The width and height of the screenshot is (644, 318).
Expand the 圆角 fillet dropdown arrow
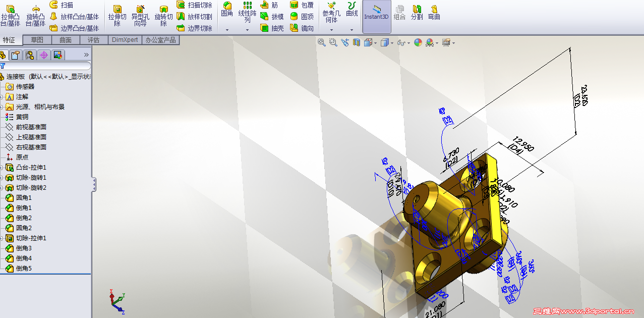coord(227,30)
